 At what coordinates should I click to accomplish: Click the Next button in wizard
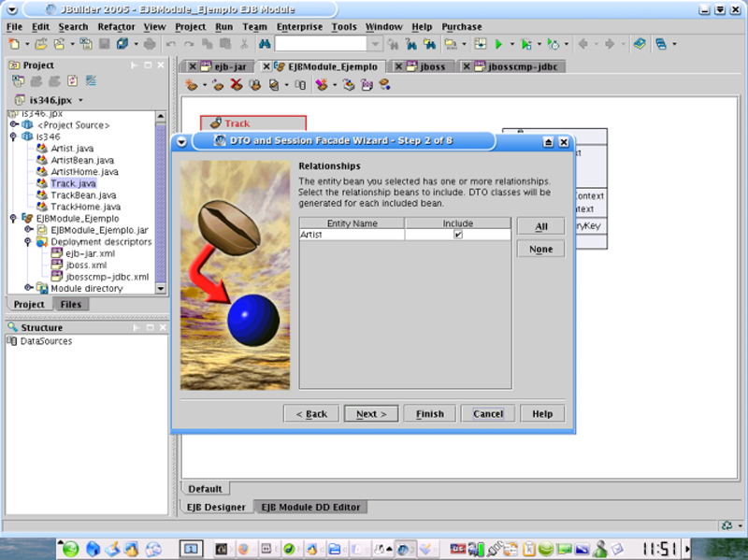click(x=371, y=413)
